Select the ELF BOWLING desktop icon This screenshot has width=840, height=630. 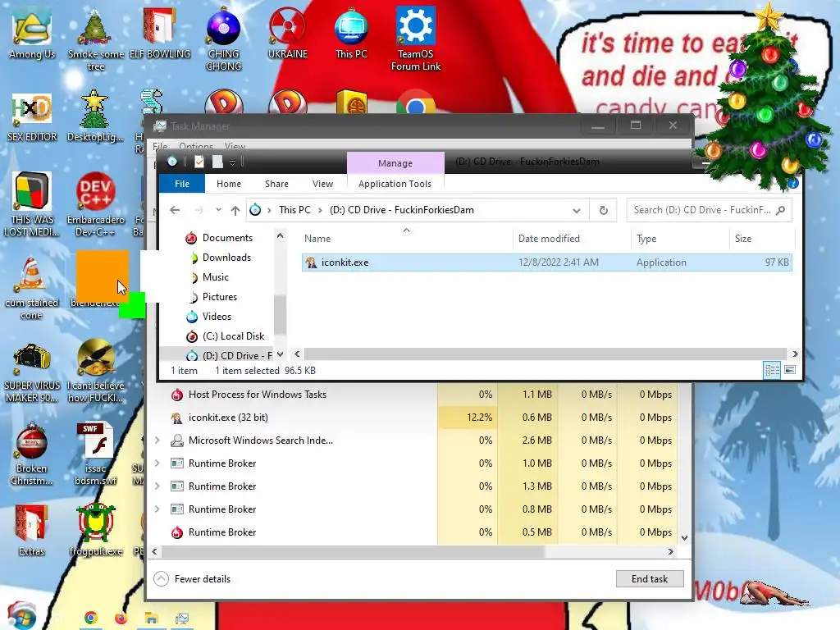(x=160, y=33)
